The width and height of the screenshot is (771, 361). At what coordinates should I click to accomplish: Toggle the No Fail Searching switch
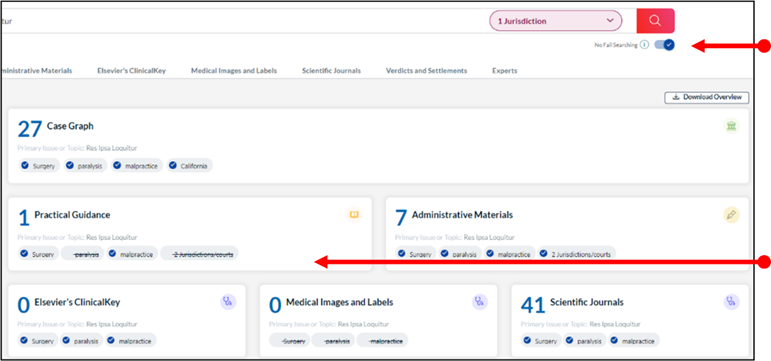[x=665, y=45]
